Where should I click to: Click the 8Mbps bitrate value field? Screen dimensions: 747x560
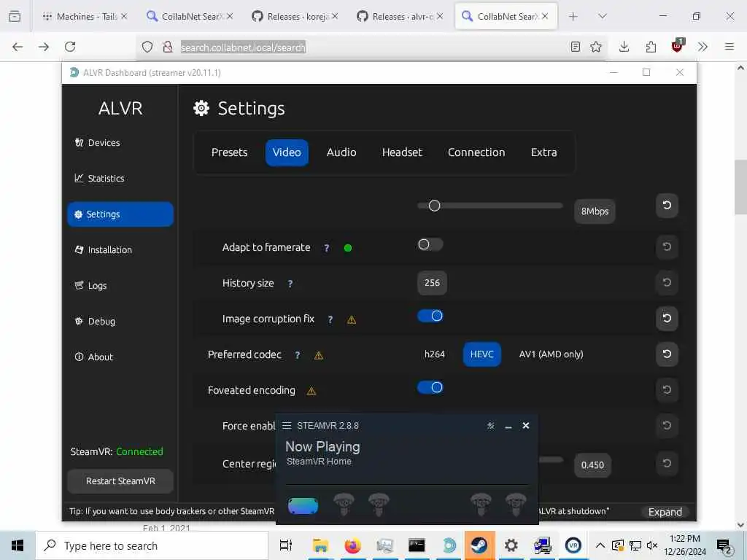pyautogui.click(x=595, y=211)
